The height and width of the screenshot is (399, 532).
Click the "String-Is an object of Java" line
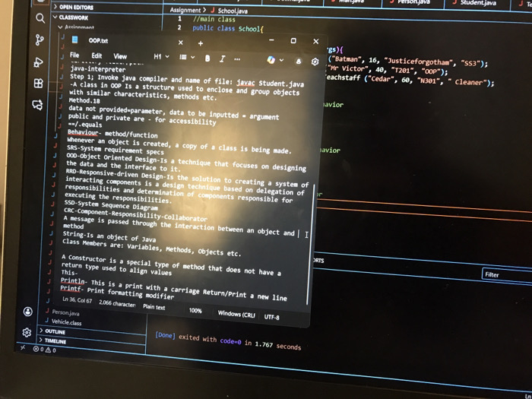tap(109, 236)
